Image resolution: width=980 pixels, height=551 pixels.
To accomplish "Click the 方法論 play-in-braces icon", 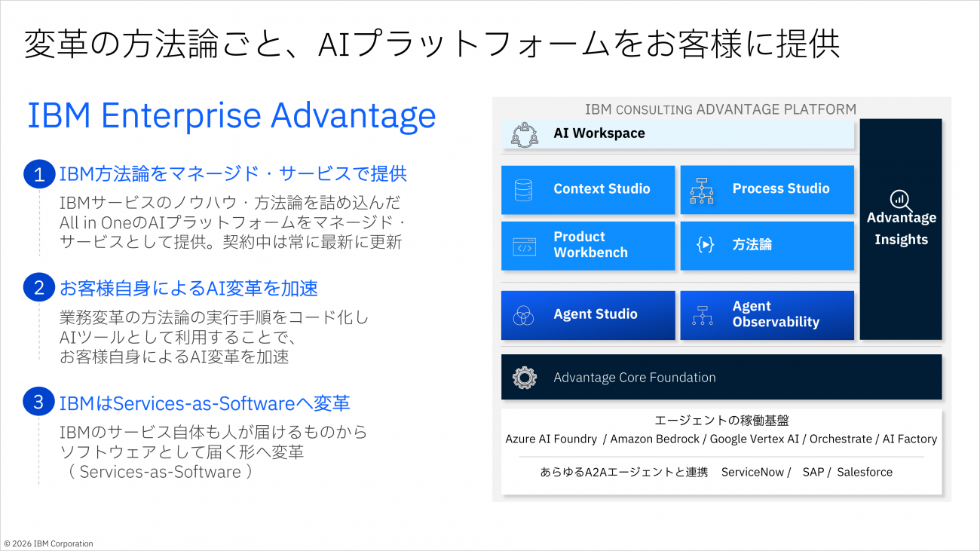I will click(705, 245).
